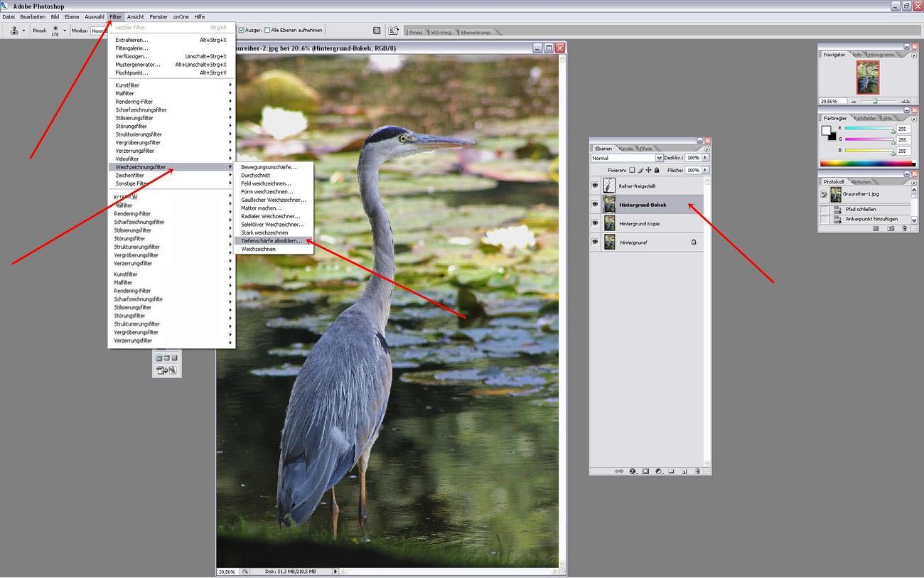
Task: Choose Tiefenschärfe abmildern from submenu
Action: point(272,241)
